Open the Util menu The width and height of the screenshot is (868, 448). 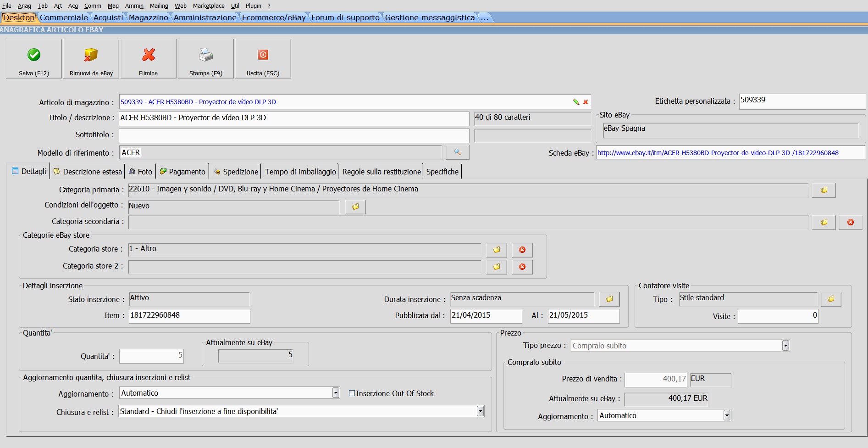(x=235, y=6)
